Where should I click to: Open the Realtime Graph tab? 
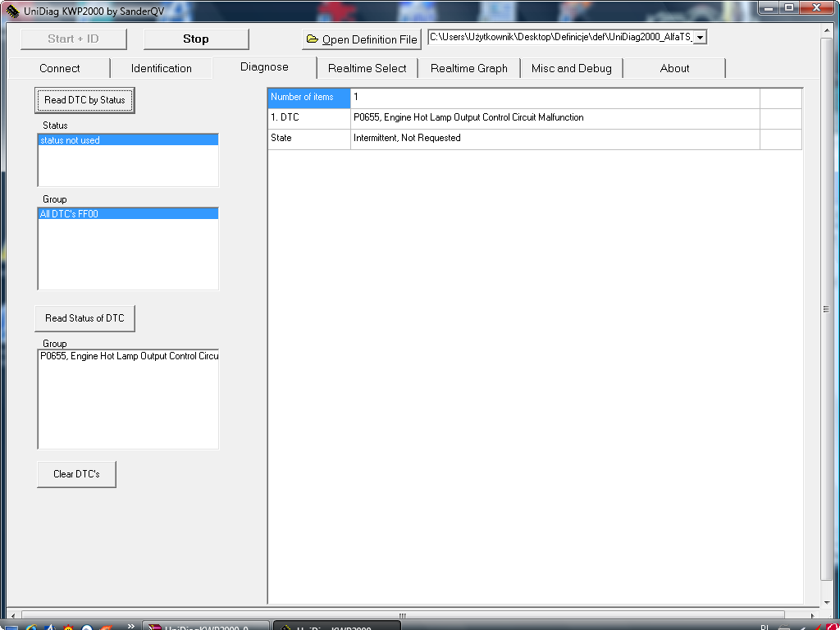coord(469,69)
